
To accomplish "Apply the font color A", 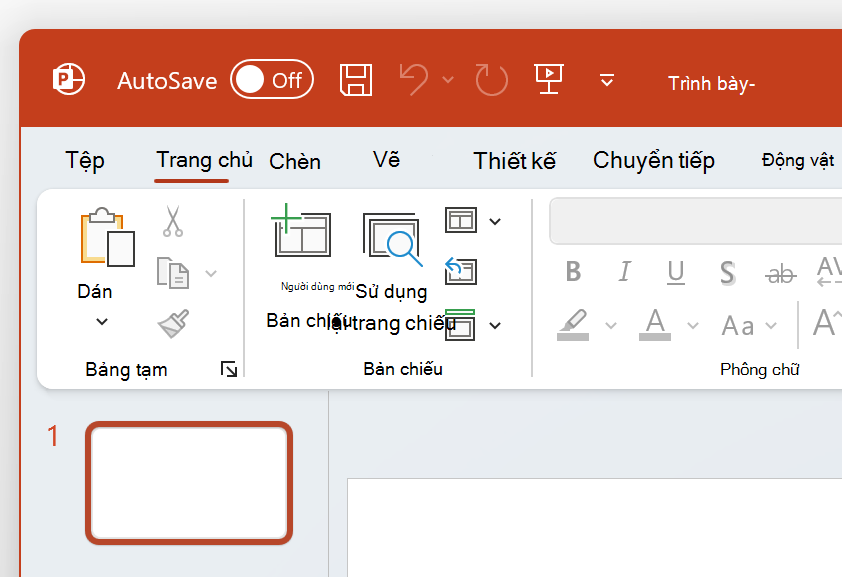I will click(655, 325).
